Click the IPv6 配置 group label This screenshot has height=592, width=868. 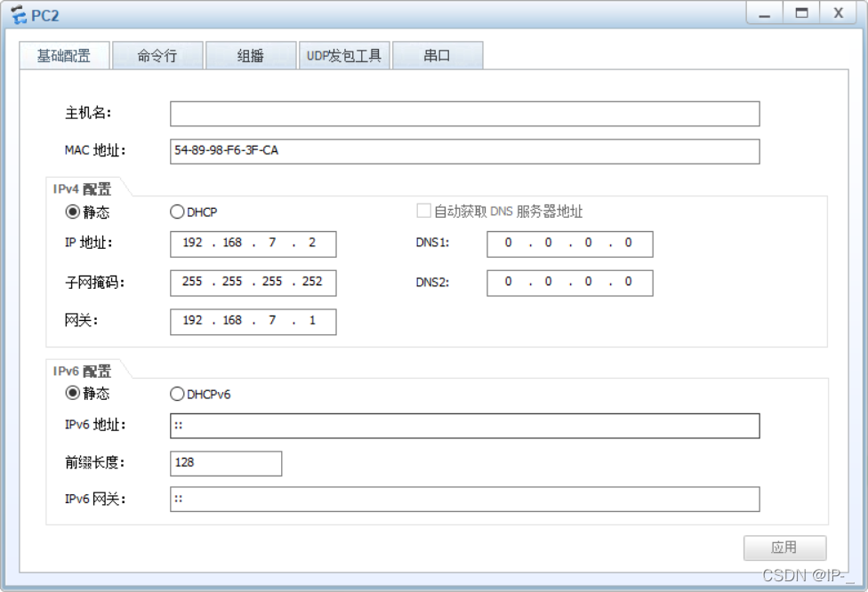click(82, 371)
